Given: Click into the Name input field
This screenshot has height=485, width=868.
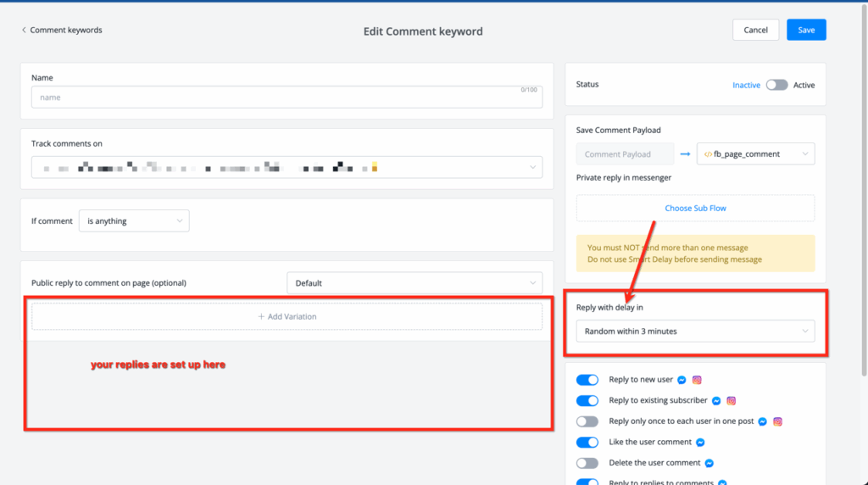Looking at the screenshot, I should [x=286, y=98].
